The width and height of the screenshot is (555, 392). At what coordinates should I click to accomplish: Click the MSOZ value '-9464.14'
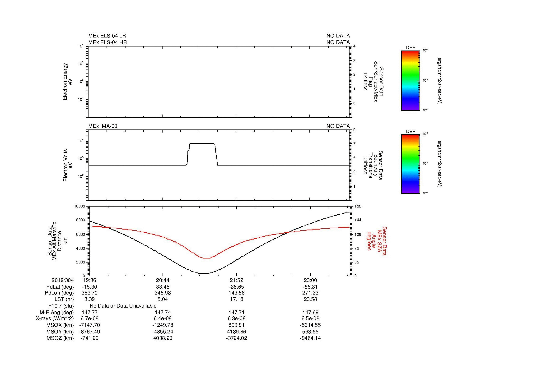(310, 338)
